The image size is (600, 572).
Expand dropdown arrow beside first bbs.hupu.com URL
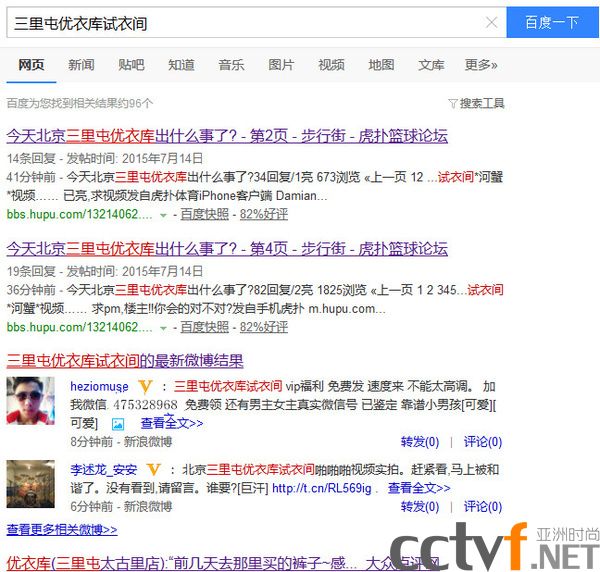[163, 215]
